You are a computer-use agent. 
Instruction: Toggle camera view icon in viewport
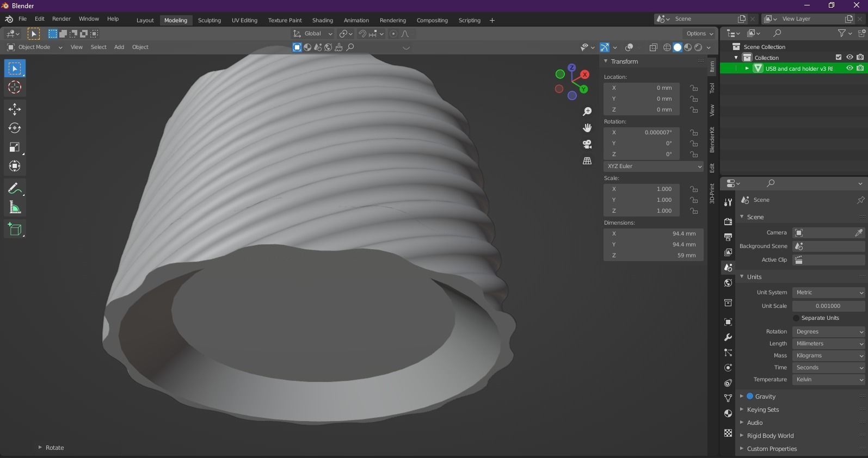[587, 144]
